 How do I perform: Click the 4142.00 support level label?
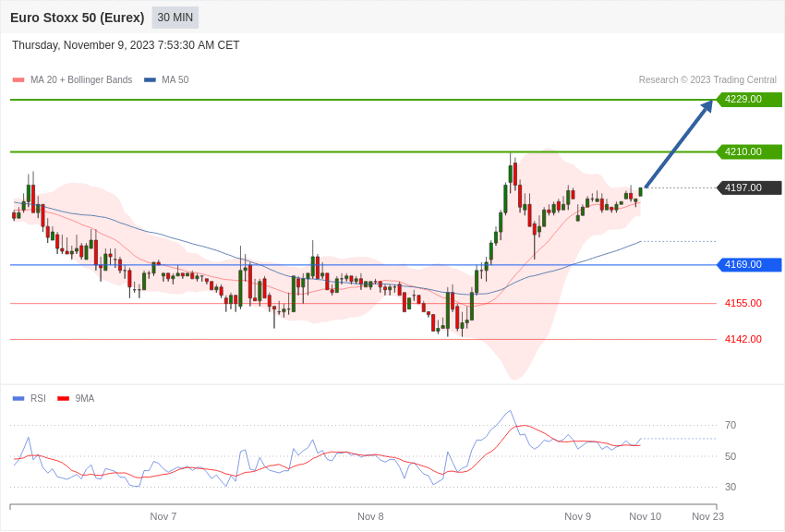pyautogui.click(x=743, y=339)
